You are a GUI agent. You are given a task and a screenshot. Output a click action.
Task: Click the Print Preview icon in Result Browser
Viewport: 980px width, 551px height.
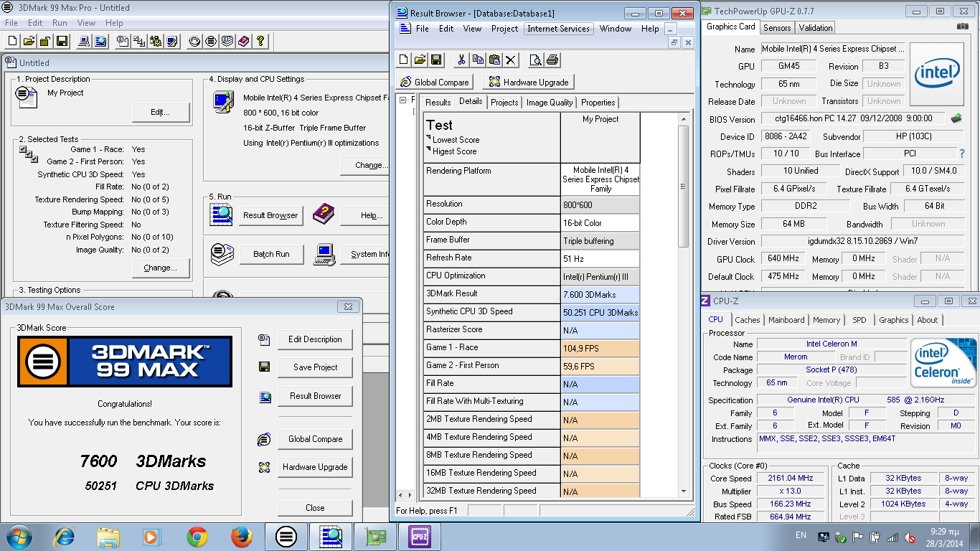pyautogui.click(x=535, y=60)
